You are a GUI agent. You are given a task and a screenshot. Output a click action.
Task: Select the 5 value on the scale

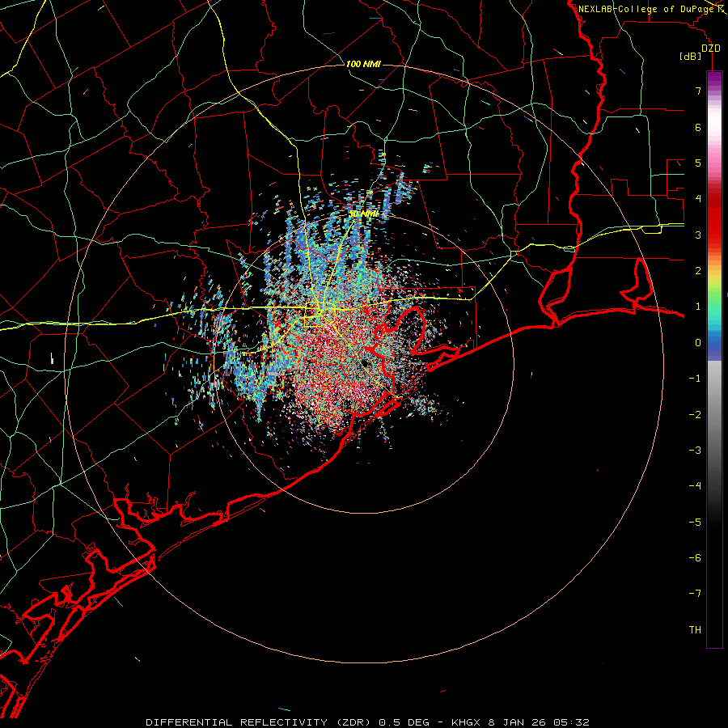[698, 163]
